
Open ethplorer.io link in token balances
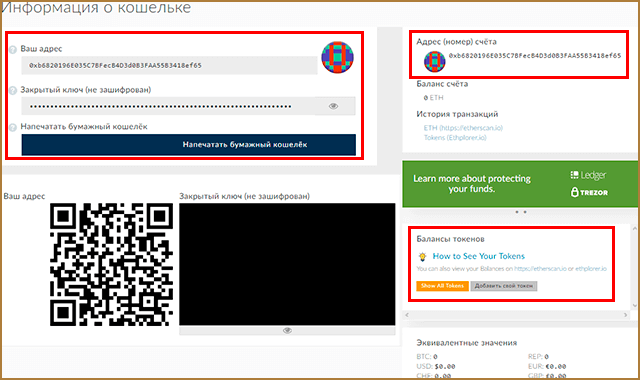pos(591,269)
